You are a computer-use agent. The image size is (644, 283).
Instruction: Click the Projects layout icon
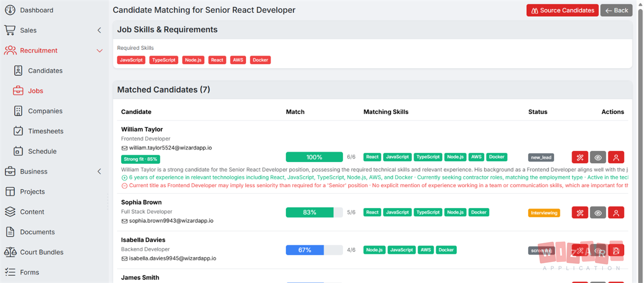click(10, 191)
